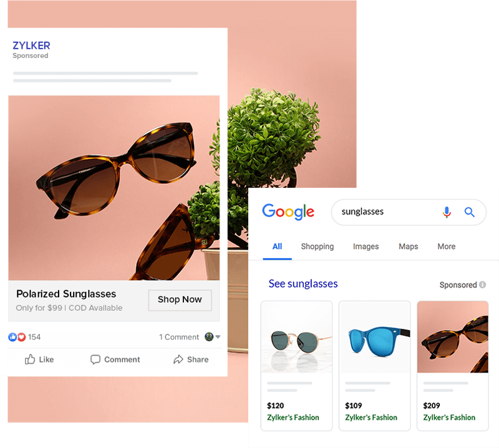Click the Share arrow icon
Screen dimensions: 499x448
[178, 359]
